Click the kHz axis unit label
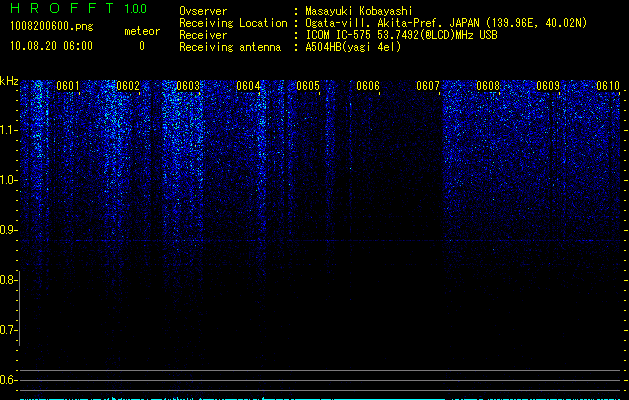 point(9,81)
